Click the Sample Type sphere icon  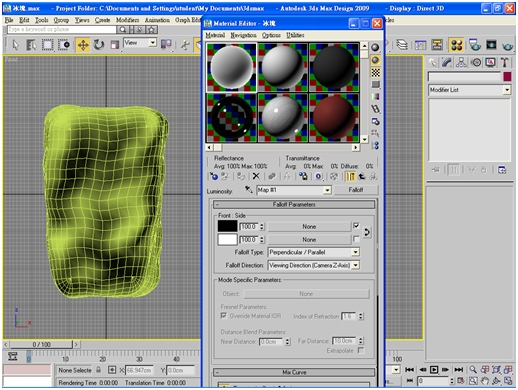pyautogui.click(x=375, y=48)
